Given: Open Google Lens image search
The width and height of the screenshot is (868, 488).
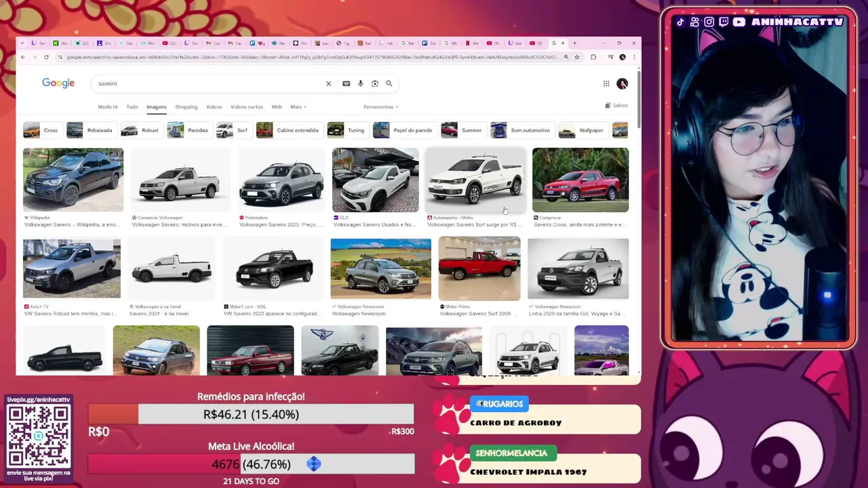Looking at the screenshot, I should pos(374,83).
